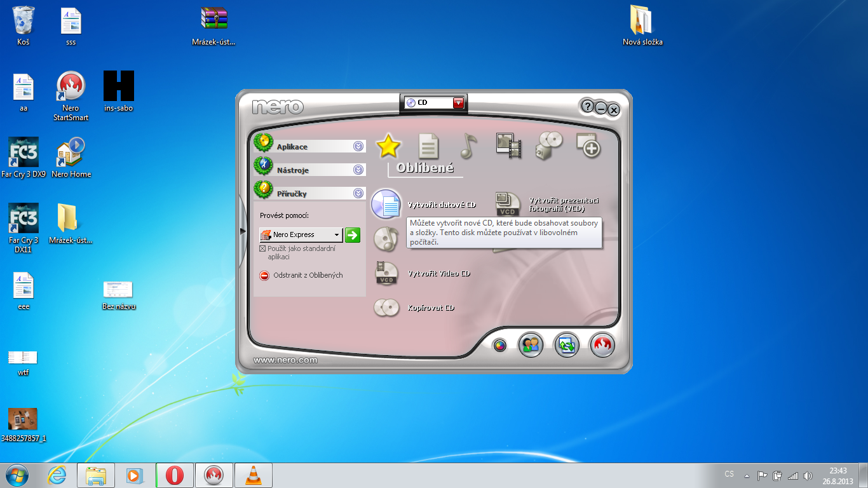Open Windows Explorer from the taskbar

coord(96,475)
